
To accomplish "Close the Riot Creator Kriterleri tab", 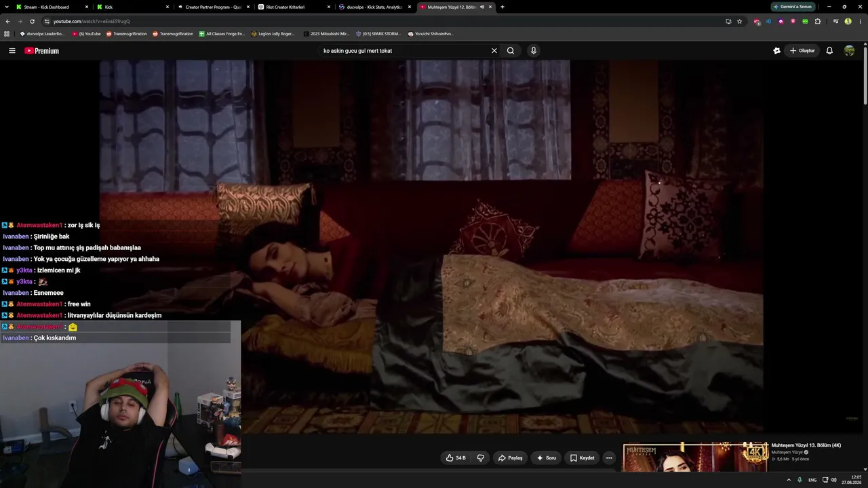I will pos(329,7).
